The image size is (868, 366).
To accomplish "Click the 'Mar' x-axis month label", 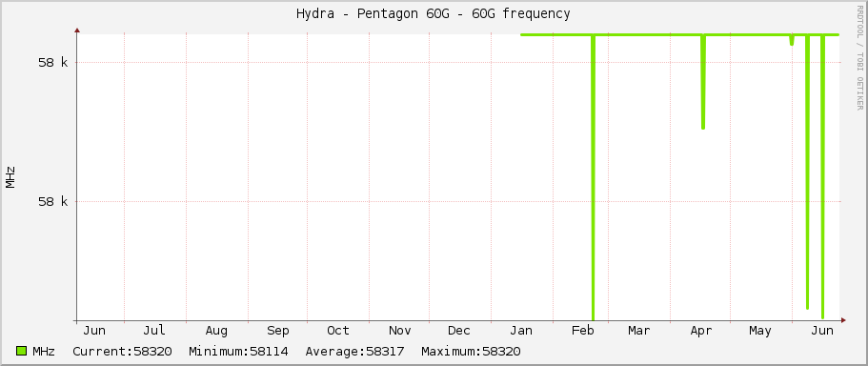I will pos(638,331).
